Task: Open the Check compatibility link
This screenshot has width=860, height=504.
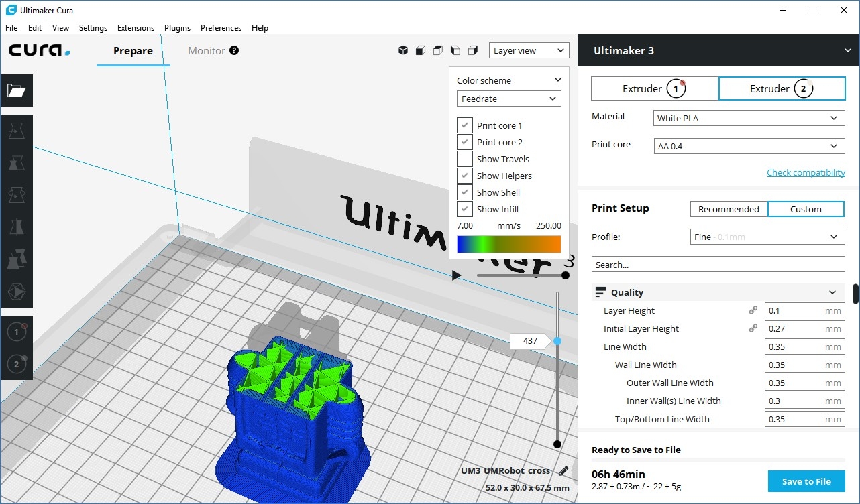Action: point(806,172)
